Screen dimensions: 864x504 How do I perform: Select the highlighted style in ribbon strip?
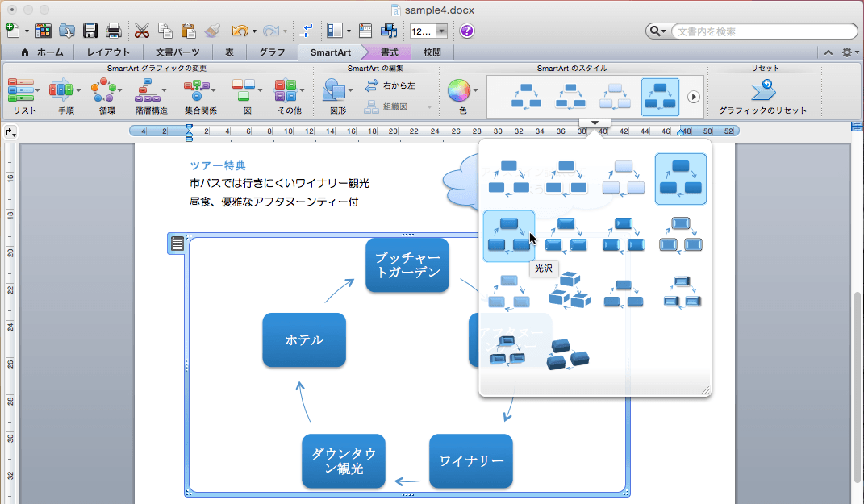click(x=660, y=97)
